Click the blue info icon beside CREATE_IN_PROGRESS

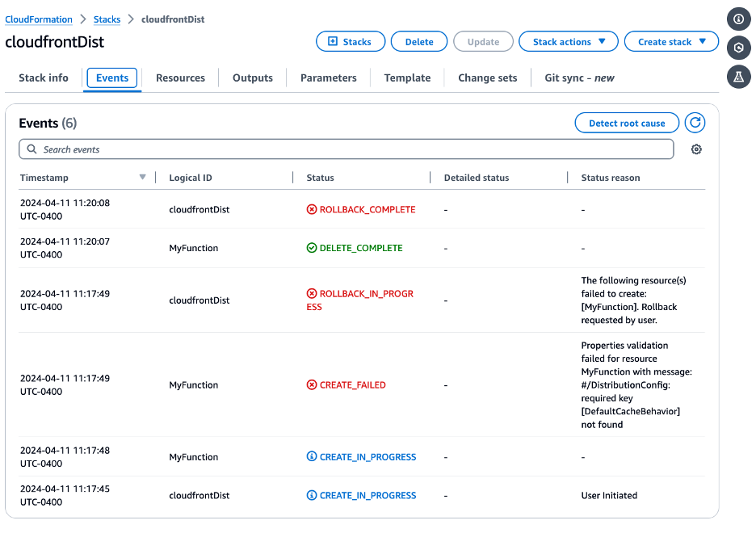[313, 456]
